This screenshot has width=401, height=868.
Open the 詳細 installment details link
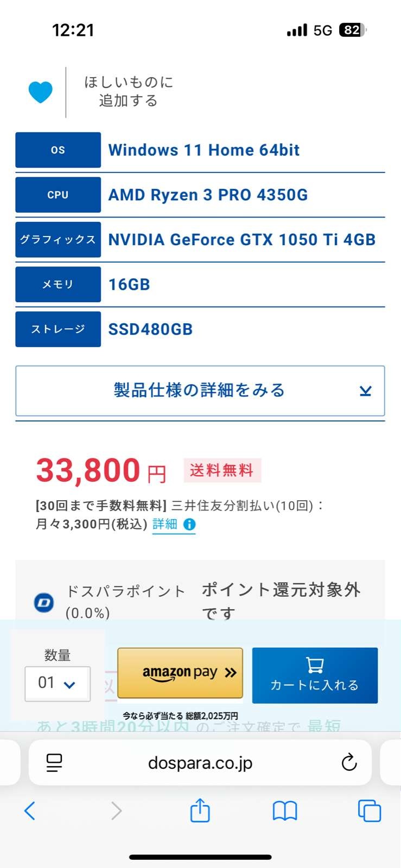[x=165, y=524]
